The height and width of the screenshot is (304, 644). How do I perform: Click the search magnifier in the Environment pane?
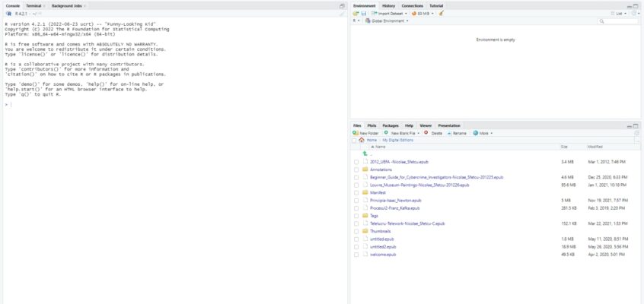tap(601, 21)
